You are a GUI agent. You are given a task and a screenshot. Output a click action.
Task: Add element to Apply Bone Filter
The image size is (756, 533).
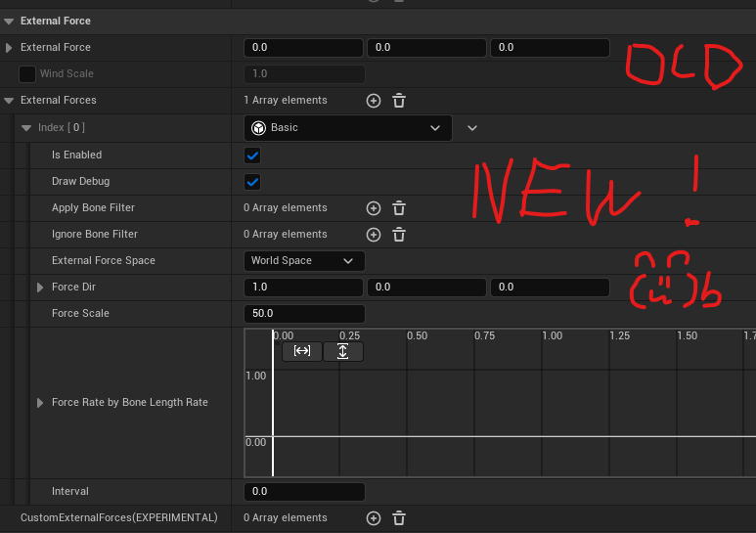click(x=374, y=208)
